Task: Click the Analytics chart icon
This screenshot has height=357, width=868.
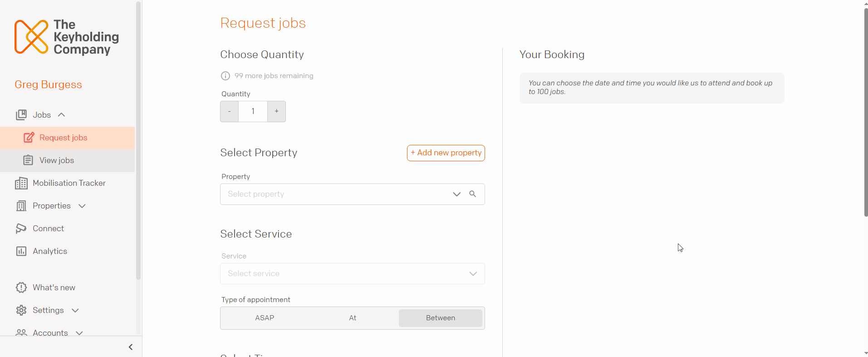Action: [21, 251]
